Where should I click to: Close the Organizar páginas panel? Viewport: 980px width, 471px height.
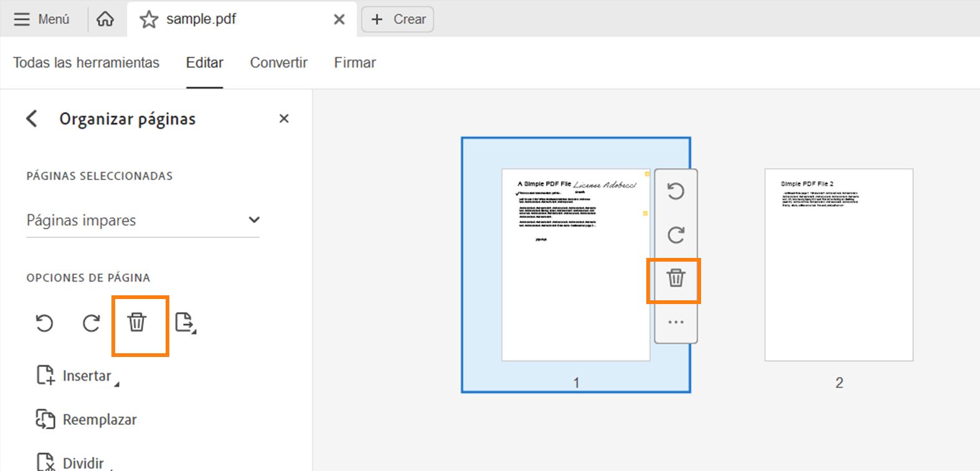[284, 118]
